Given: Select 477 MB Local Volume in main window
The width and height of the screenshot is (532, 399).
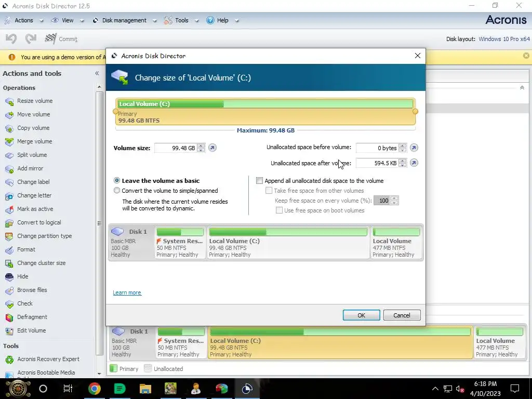Looking at the screenshot, I should pos(499,342).
